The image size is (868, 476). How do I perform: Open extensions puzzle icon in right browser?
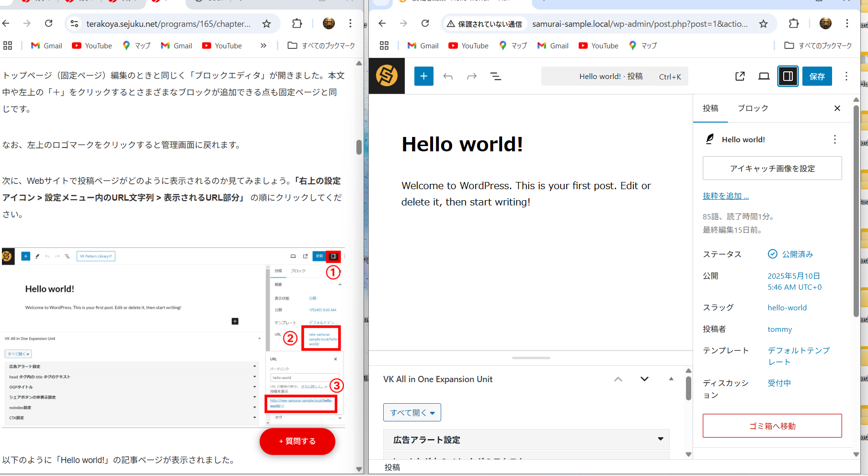(794, 23)
